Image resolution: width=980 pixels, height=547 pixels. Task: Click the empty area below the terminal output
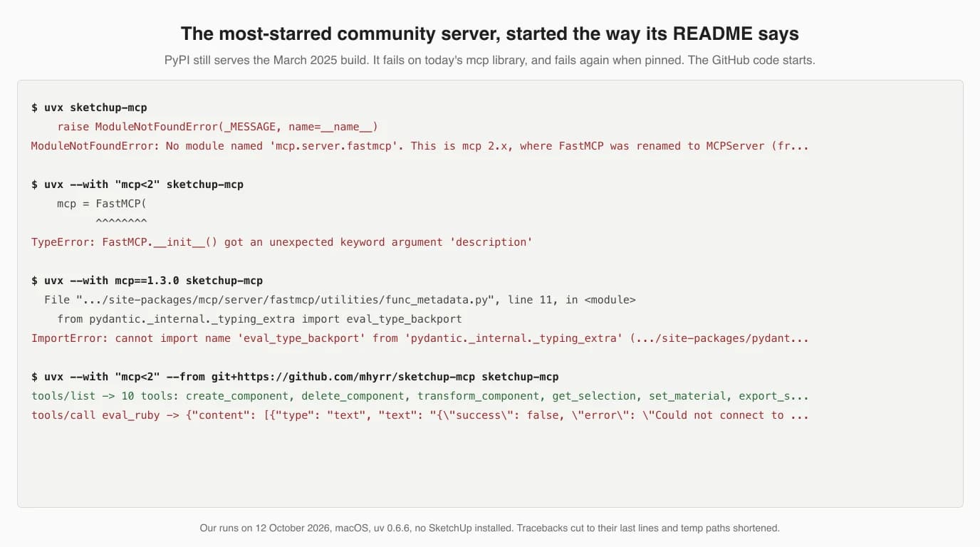pos(490,463)
